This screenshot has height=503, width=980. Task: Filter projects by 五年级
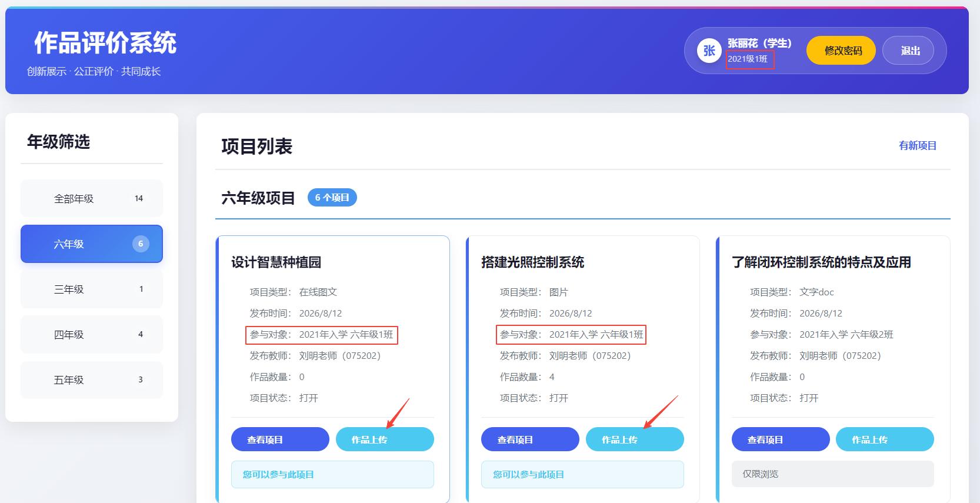(x=92, y=379)
